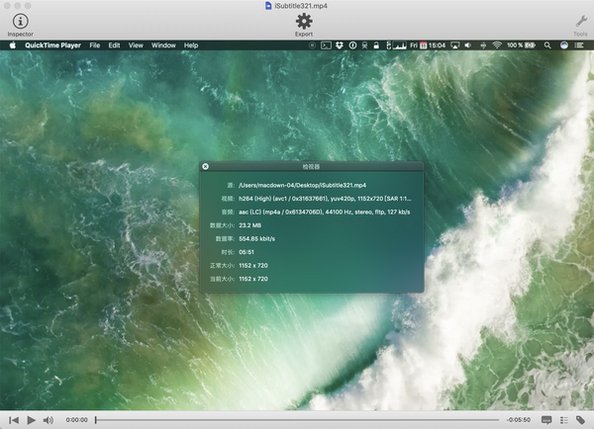Click the Dropbox menu bar icon
This screenshot has height=429, width=594.
click(339, 45)
